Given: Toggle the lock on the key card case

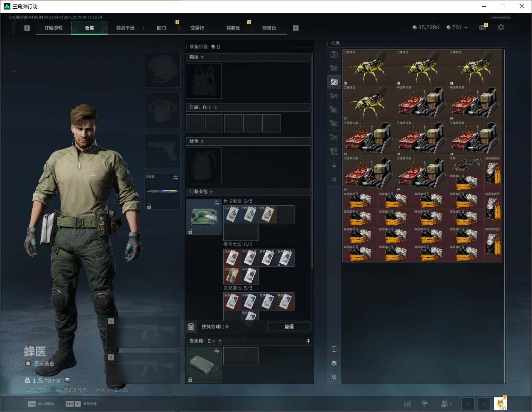Looking at the screenshot, I should click(190, 231).
